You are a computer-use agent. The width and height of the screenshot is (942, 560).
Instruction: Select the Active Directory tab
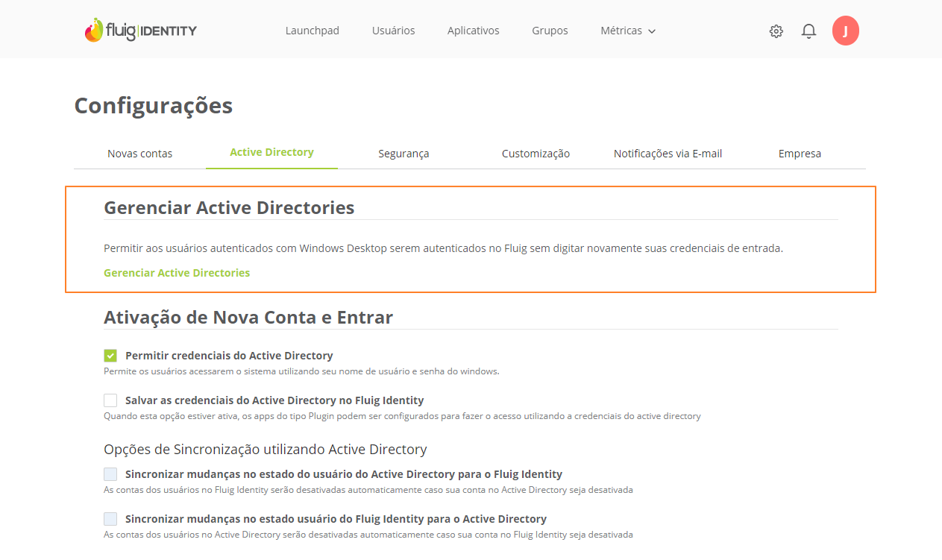[271, 152]
